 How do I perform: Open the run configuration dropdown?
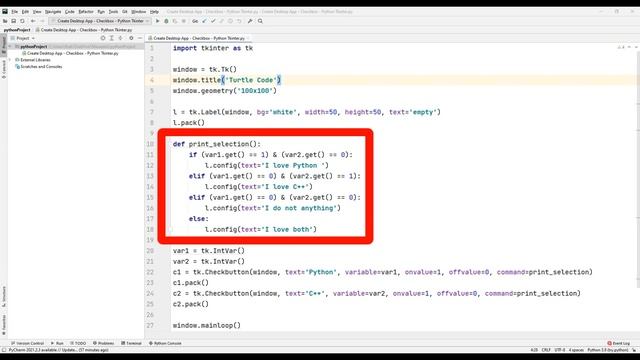click(x=100, y=21)
